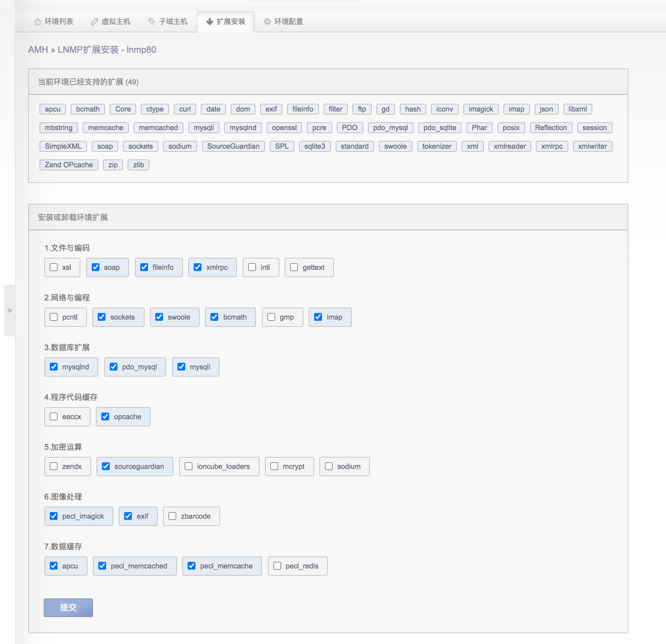Image resolution: width=666 pixels, height=644 pixels.
Task: Click the tag icon beside 子域主机
Action: coord(152,21)
